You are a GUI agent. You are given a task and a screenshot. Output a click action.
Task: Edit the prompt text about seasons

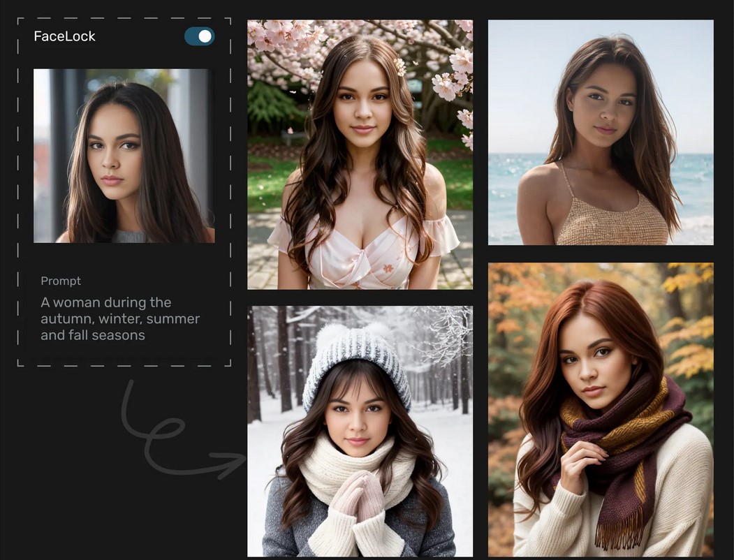120,318
